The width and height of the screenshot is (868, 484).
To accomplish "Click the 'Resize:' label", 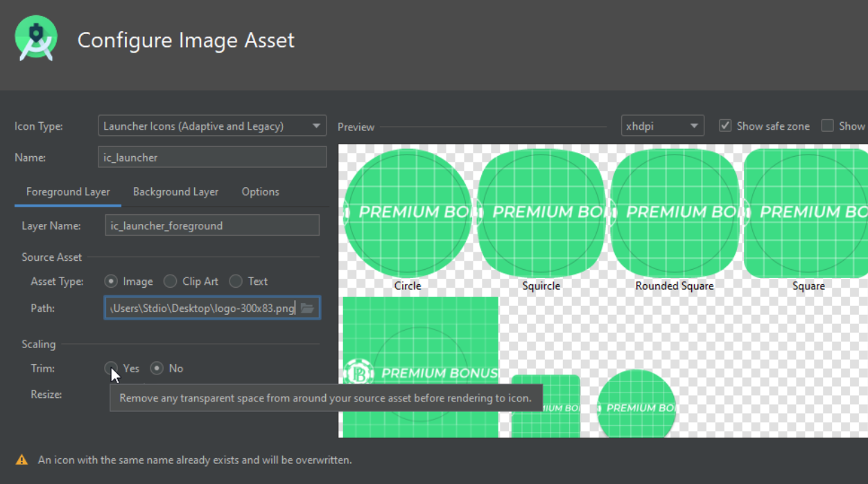I will (46, 395).
